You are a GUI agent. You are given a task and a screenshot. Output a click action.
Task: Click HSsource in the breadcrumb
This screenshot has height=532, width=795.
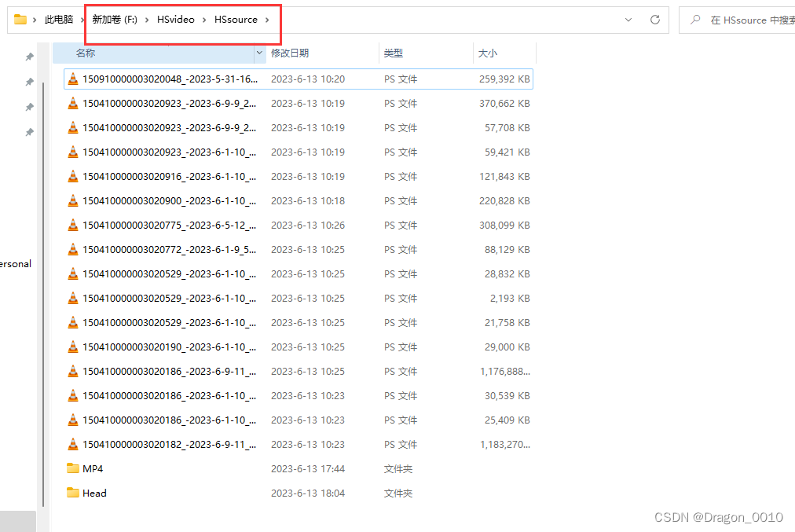coord(236,20)
